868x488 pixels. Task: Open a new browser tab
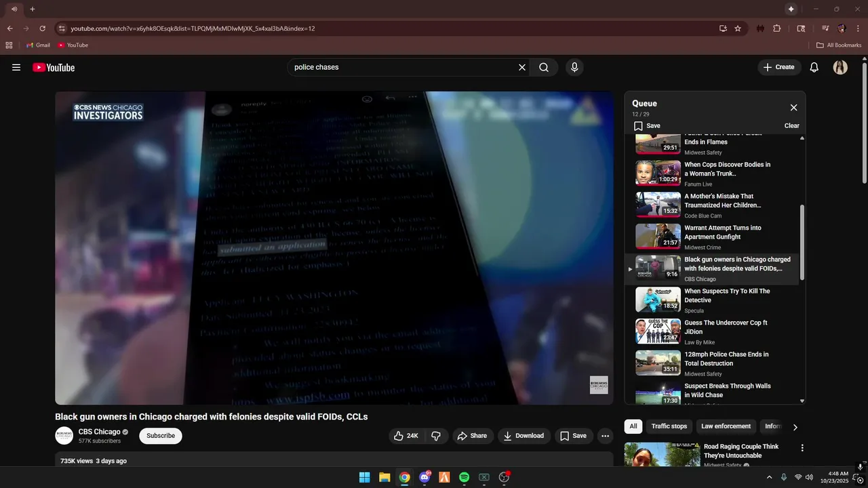[x=32, y=9]
